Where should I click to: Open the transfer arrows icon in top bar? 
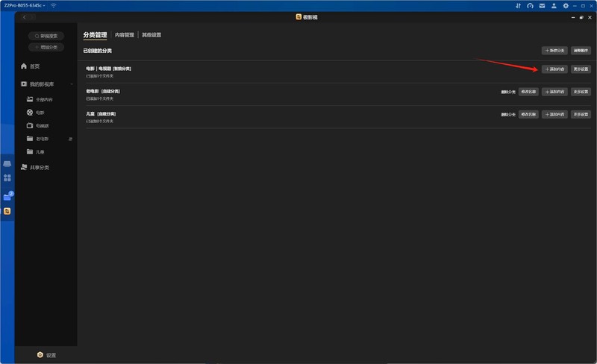click(x=518, y=6)
